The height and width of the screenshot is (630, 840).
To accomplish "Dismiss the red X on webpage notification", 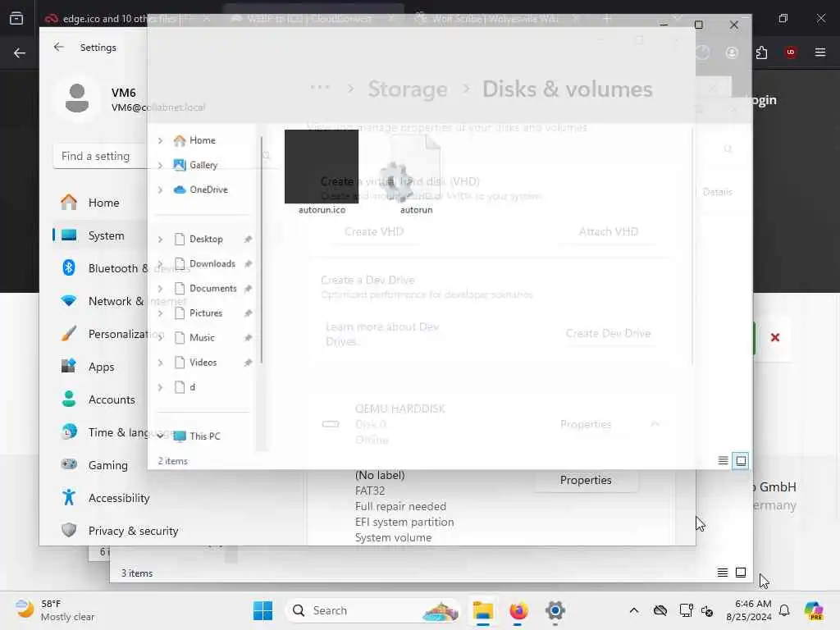I will pyautogui.click(x=774, y=337).
